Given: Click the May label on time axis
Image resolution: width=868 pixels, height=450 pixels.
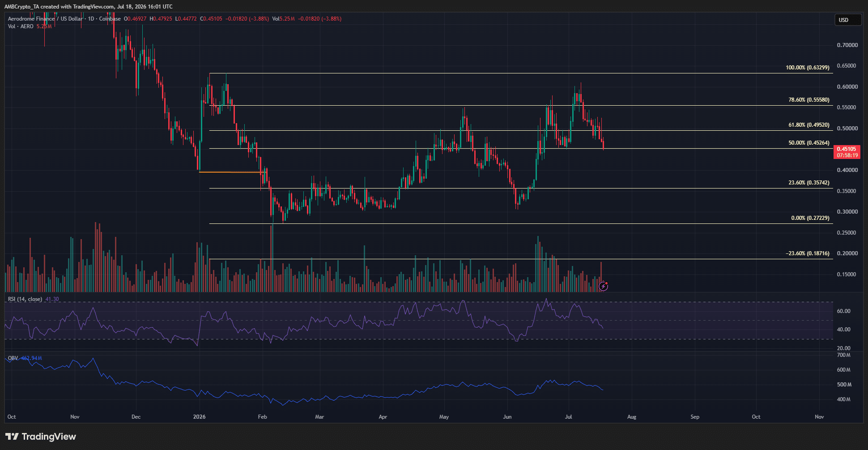Looking at the screenshot, I should [444, 417].
